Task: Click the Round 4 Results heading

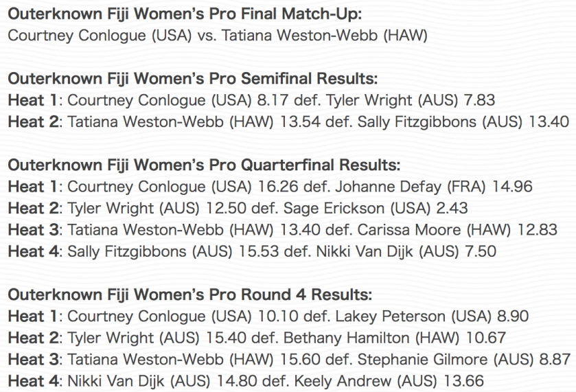Action: (190, 295)
